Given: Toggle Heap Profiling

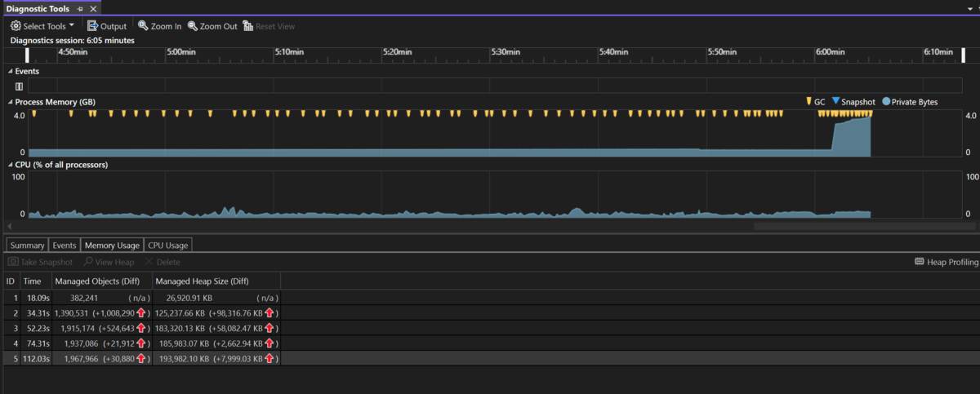Looking at the screenshot, I should (x=946, y=262).
